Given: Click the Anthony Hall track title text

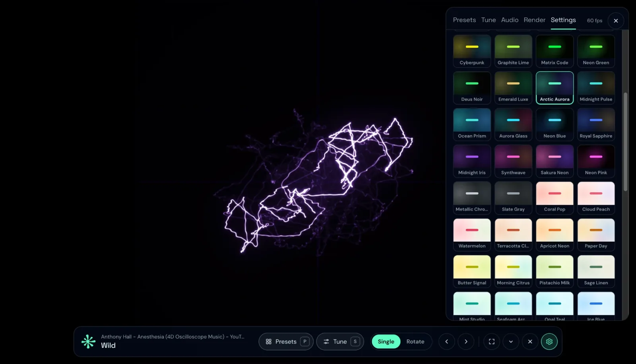Looking at the screenshot, I should pos(173,337).
